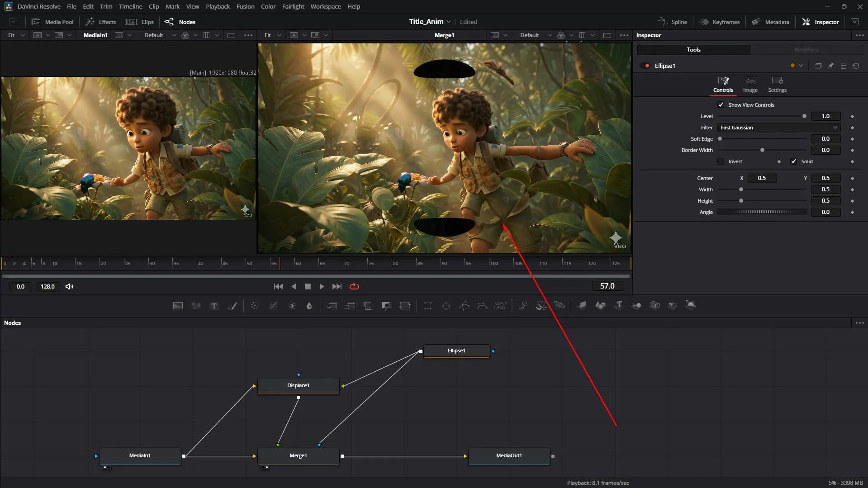Open the Keyframes panel
This screenshot has height=488, width=868.
coord(720,22)
